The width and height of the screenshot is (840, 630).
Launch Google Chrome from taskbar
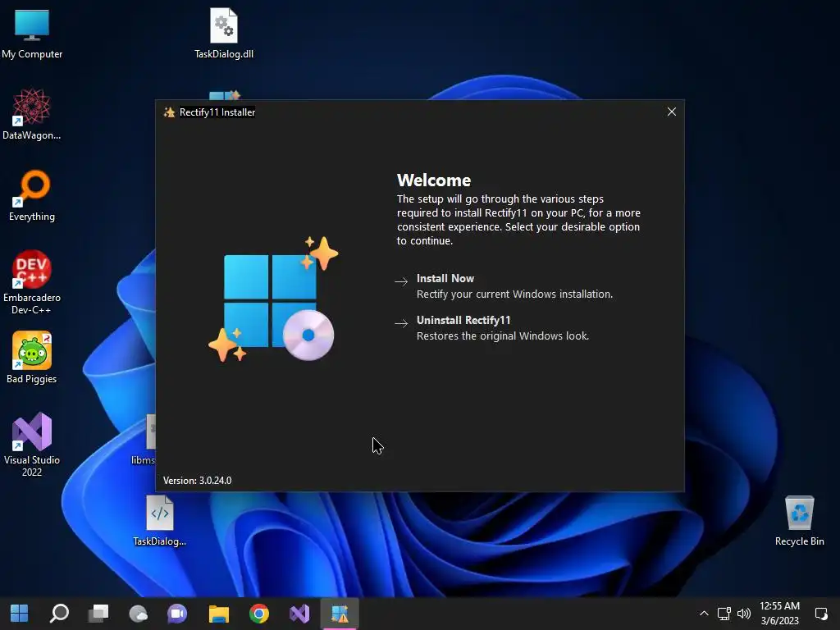coord(258,614)
